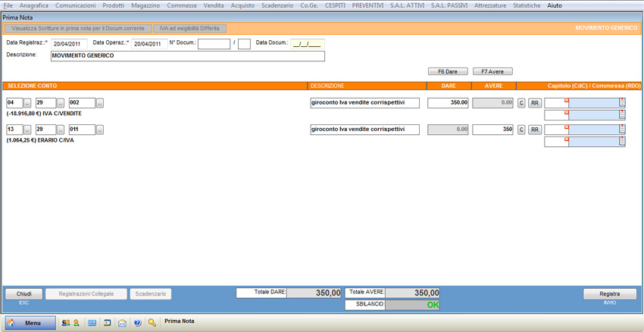Open the notepad list icon in first row
This screenshot has width=644, height=332.
pyautogui.click(x=622, y=102)
